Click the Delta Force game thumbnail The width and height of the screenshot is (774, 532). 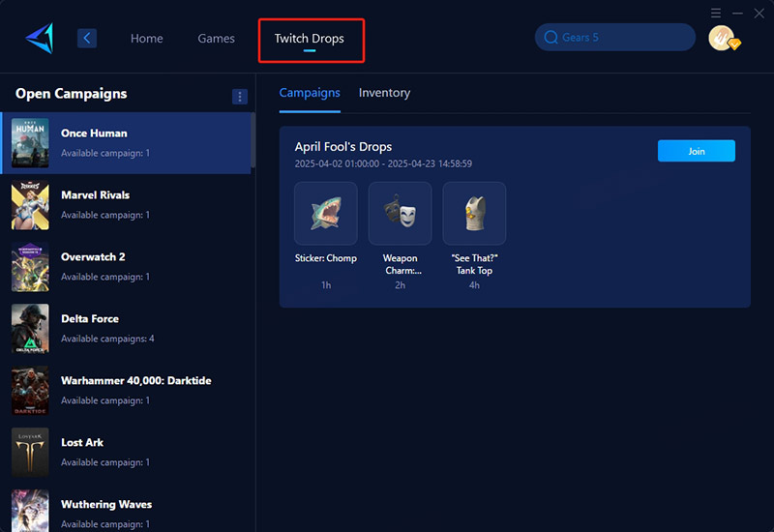click(x=30, y=329)
